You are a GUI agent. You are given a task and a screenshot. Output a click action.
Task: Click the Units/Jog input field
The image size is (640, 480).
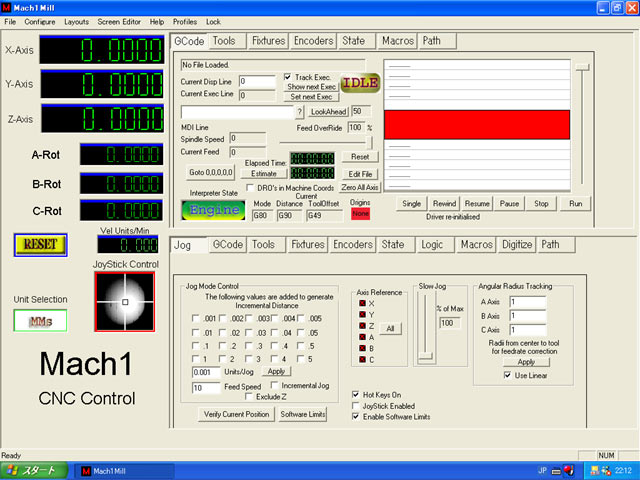pos(206,372)
